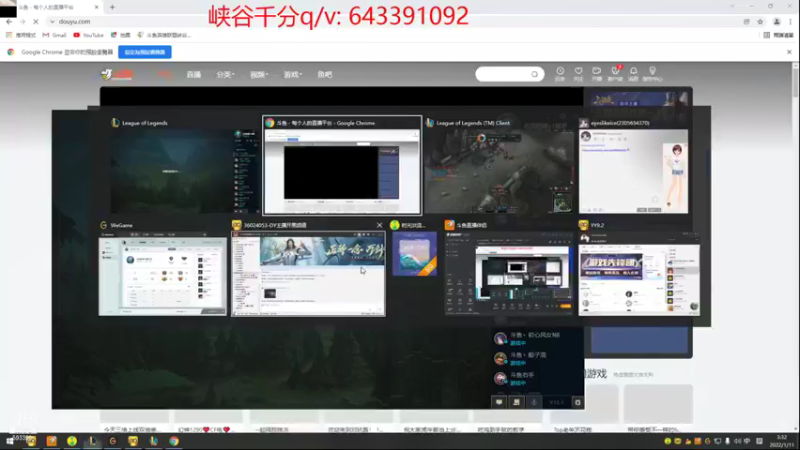This screenshot has width=800, height=450.
Task: Open the maps bookmark
Action: 121,35
